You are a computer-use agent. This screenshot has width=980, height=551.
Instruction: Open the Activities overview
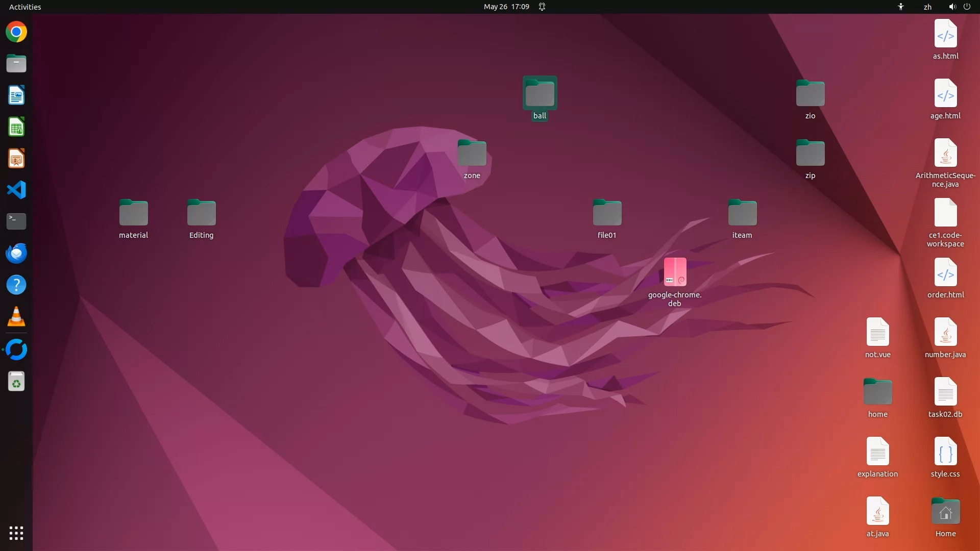click(25, 7)
